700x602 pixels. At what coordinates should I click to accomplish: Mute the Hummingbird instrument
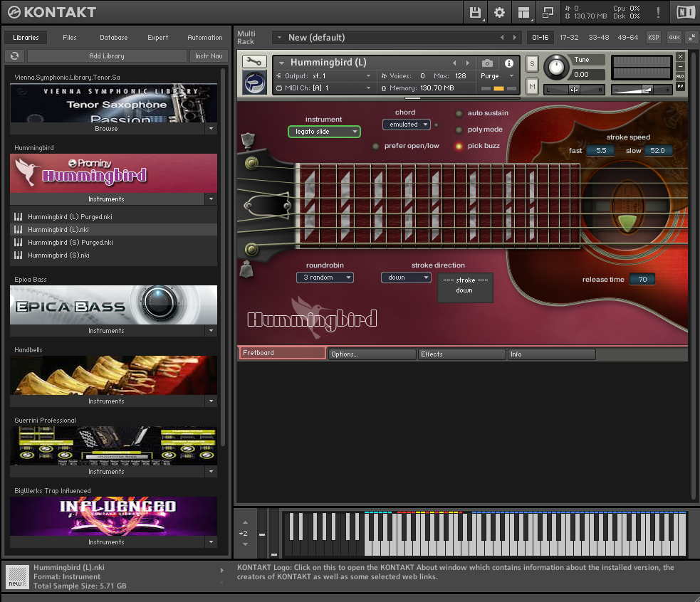pos(532,87)
